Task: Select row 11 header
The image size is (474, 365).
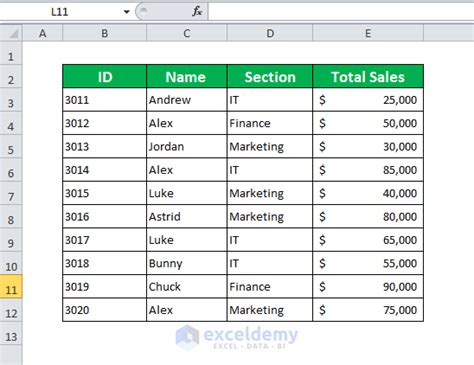Action: (x=11, y=287)
